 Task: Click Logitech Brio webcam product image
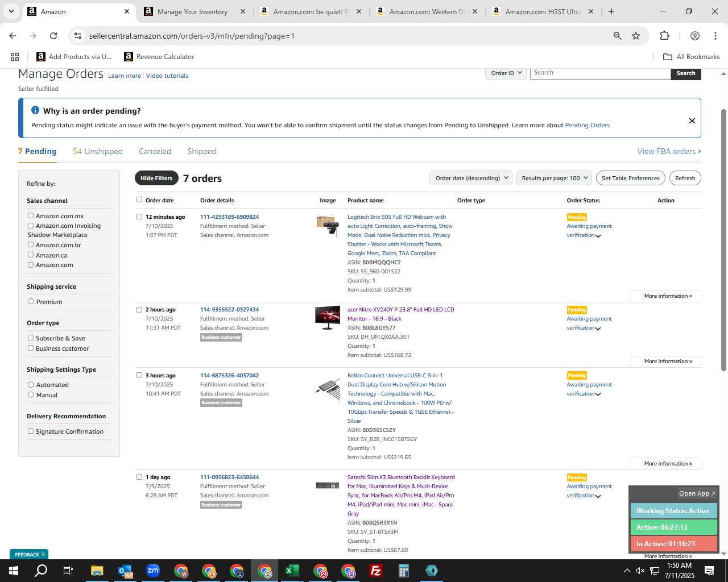tap(328, 226)
